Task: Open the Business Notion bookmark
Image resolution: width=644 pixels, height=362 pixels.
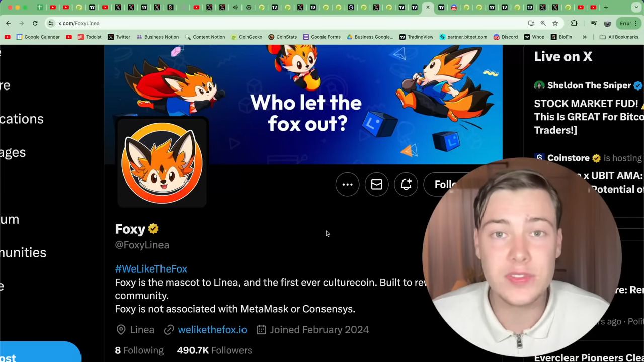Action: tap(157, 37)
